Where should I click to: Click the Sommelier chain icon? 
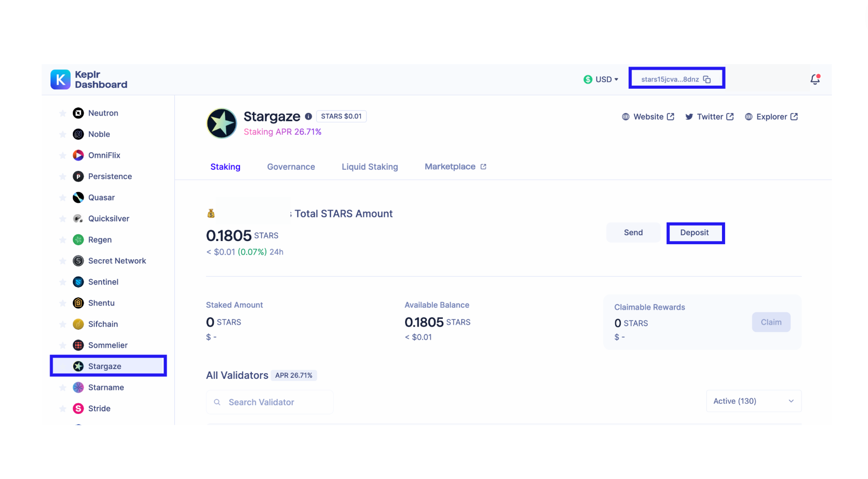point(78,345)
